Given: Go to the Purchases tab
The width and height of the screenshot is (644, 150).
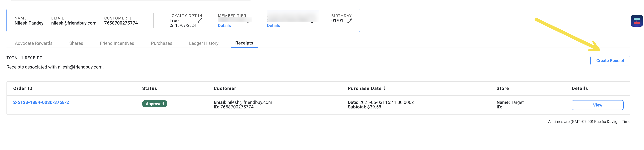Looking at the screenshot, I should pos(162,43).
